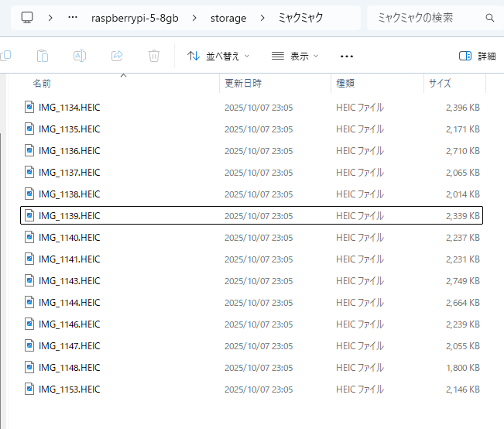504x429 pixels.
Task: Click the search magnifying glass icon
Action: pyautogui.click(x=489, y=17)
